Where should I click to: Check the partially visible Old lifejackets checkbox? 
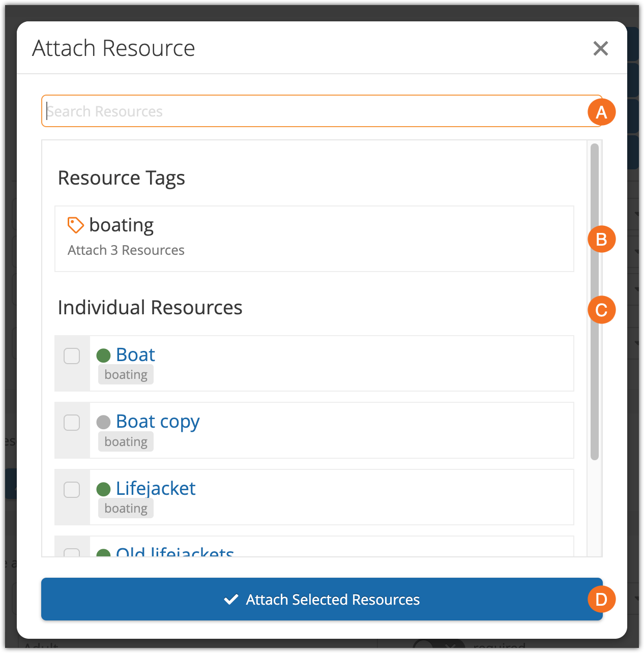72,552
